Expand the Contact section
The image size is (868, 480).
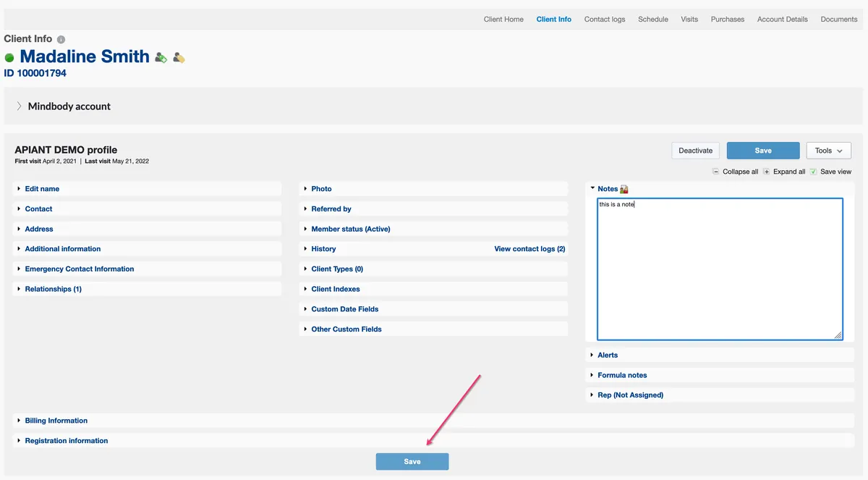pyautogui.click(x=148, y=209)
